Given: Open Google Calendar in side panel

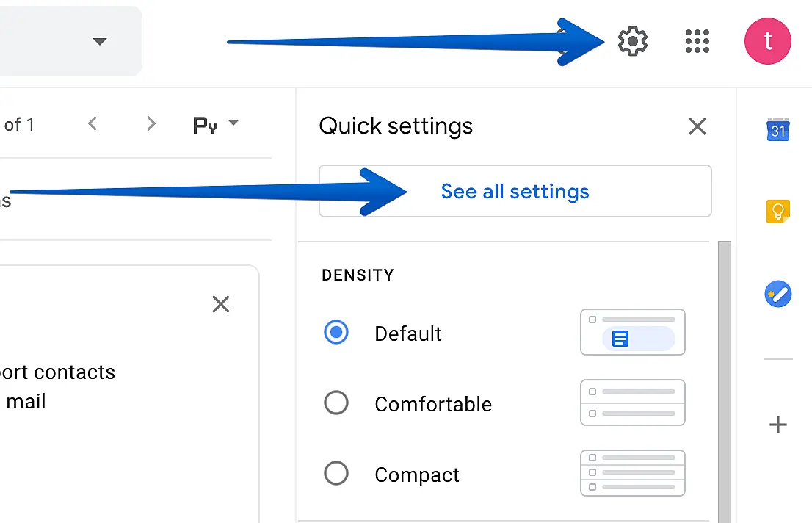Looking at the screenshot, I should click(x=777, y=130).
